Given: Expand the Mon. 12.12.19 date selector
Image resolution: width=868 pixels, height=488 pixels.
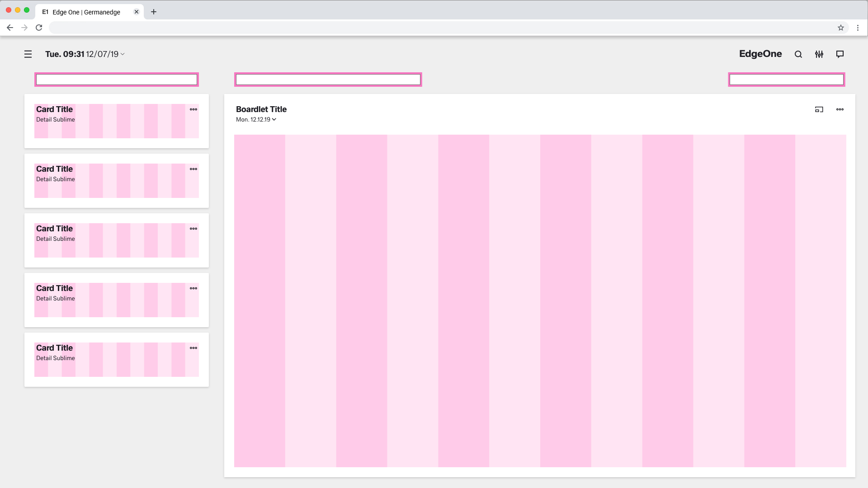Looking at the screenshot, I should click(x=274, y=120).
